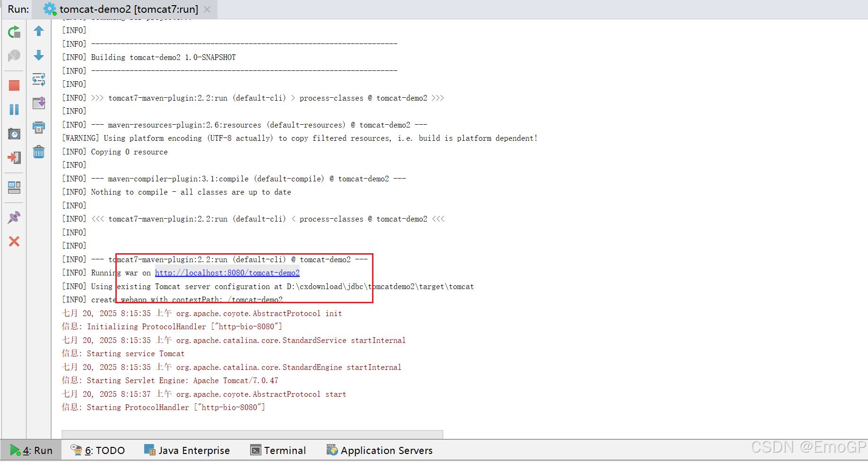Open the 4: Run tool window

(31, 450)
